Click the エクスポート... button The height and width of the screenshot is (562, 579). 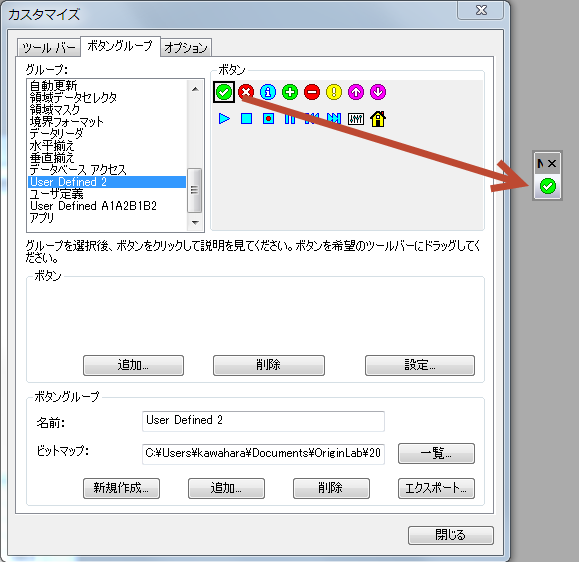click(x=436, y=489)
